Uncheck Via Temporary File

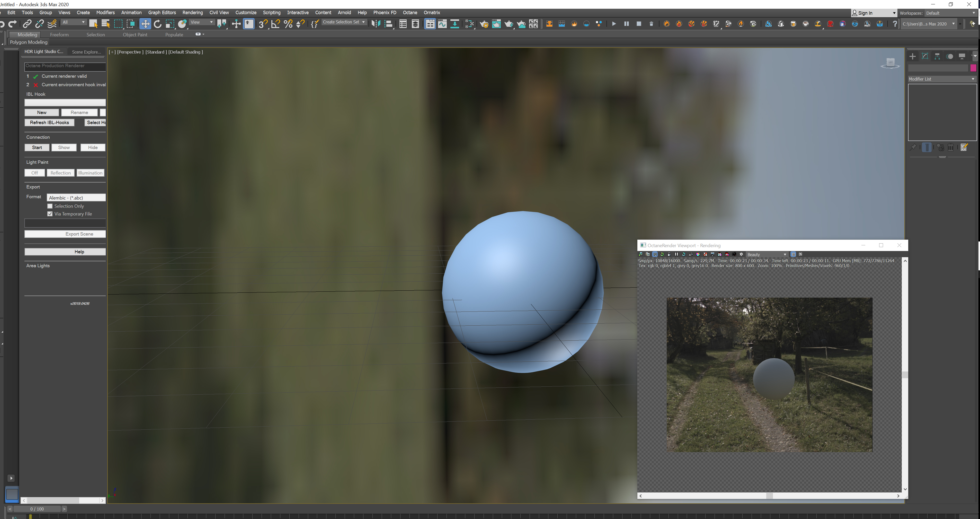pyautogui.click(x=50, y=214)
